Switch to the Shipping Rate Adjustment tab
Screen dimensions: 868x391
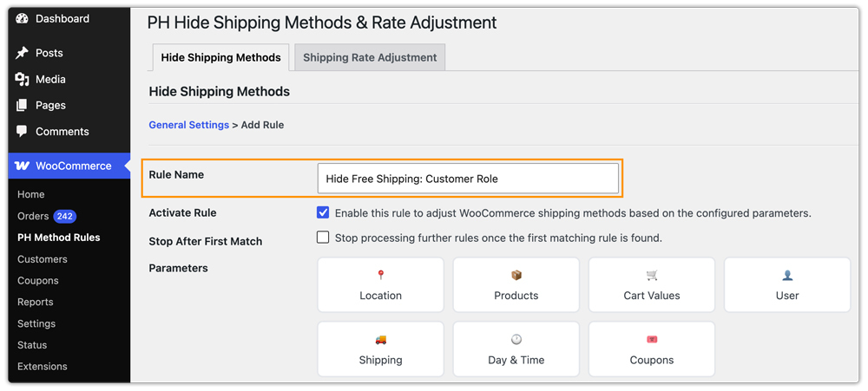coord(370,57)
